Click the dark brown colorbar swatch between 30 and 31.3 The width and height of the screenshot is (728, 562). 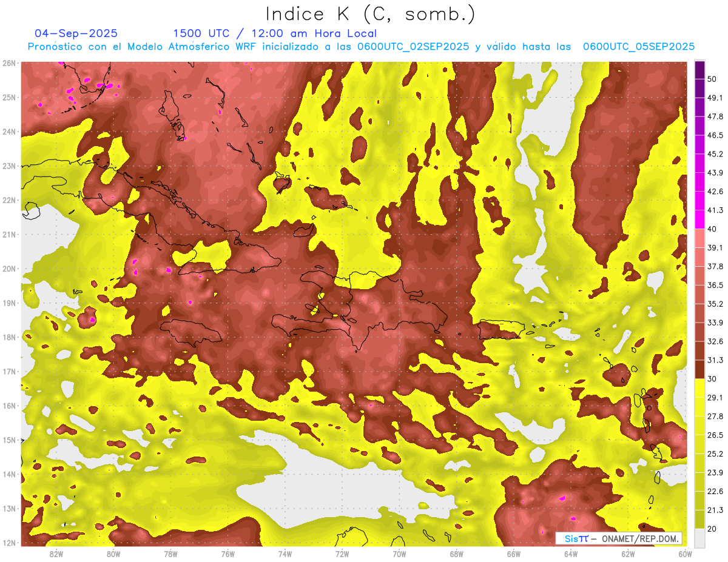[699, 369]
